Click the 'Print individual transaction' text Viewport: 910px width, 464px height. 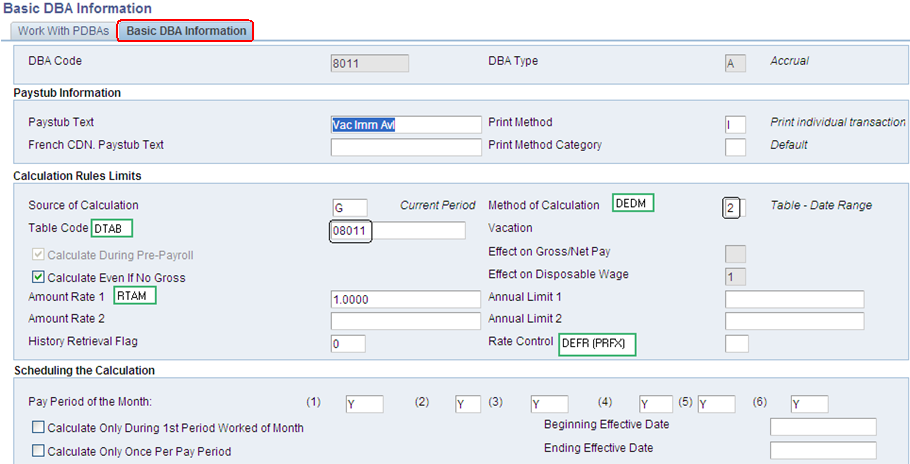(x=838, y=122)
